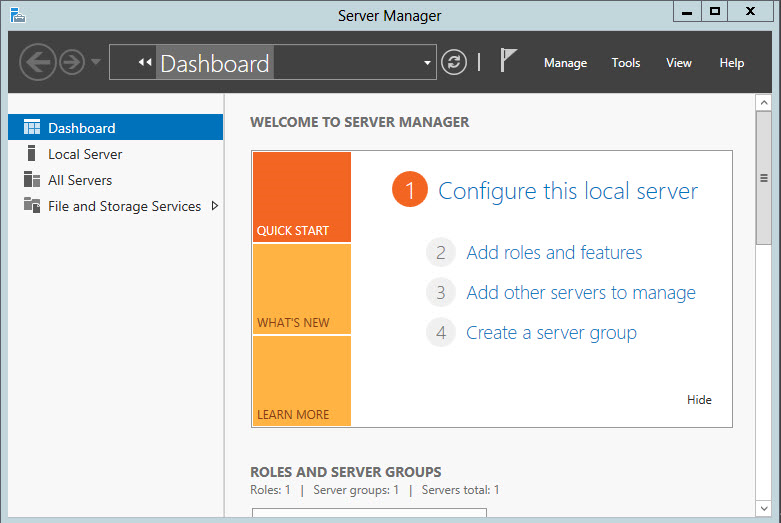
Task: Click the Dashboard breadcrumb text
Action: pos(215,64)
